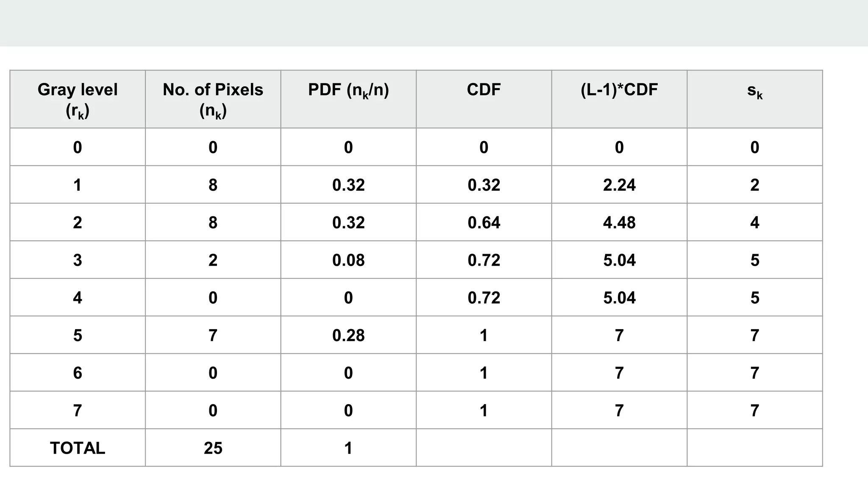Select the CDF column header cell
The height and width of the screenshot is (488, 868).
(484, 99)
